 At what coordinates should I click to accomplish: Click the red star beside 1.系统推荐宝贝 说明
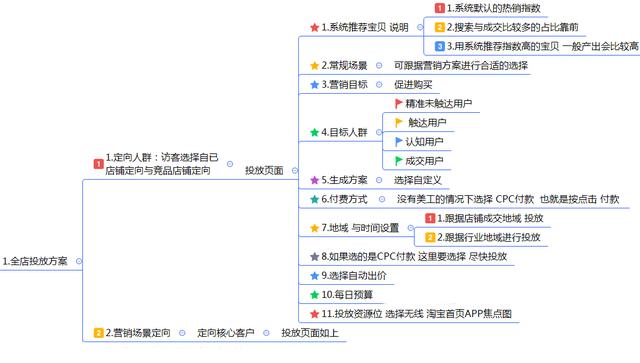(314, 27)
